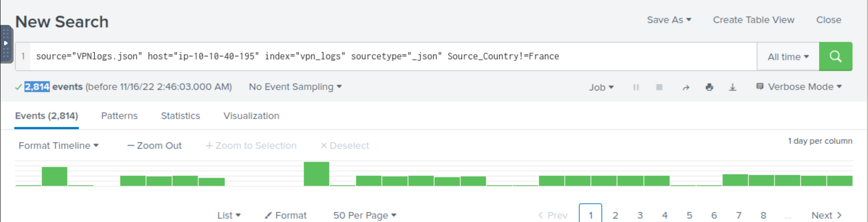
Task: Go to results page 5
Action: pos(689,215)
